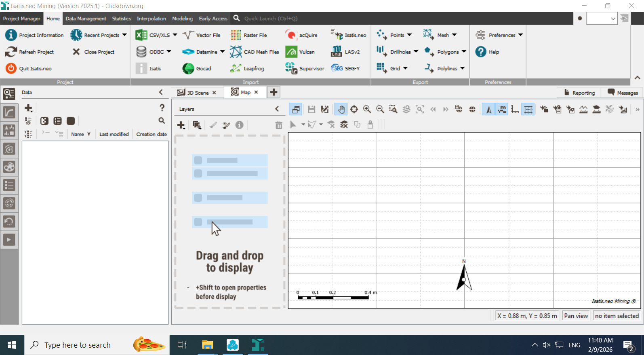Image resolution: width=644 pixels, height=355 pixels.
Task: Switch to the 3D Scene tab
Action: coord(197,93)
